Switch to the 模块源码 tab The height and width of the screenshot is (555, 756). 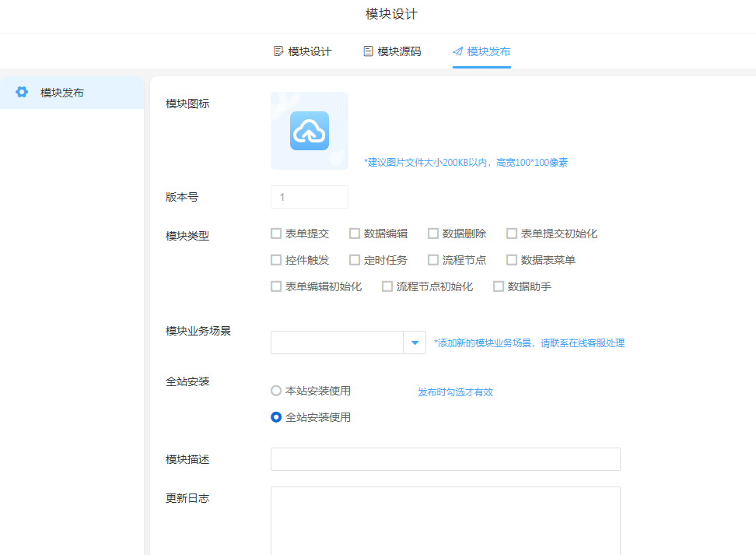click(x=392, y=51)
